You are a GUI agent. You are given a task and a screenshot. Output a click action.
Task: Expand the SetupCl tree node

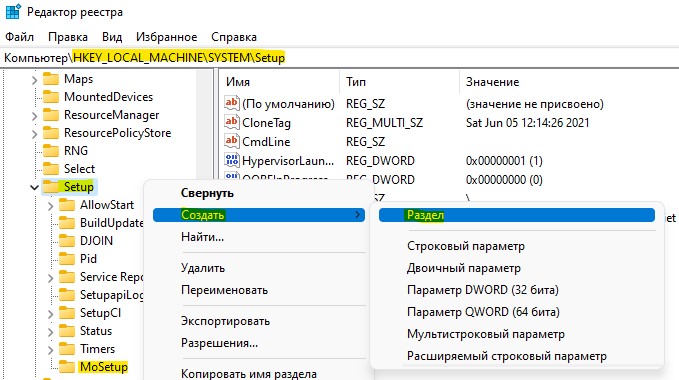(51, 314)
